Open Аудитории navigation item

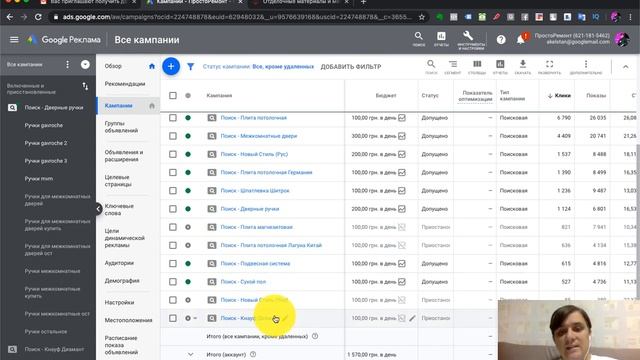(x=119, y=263)
